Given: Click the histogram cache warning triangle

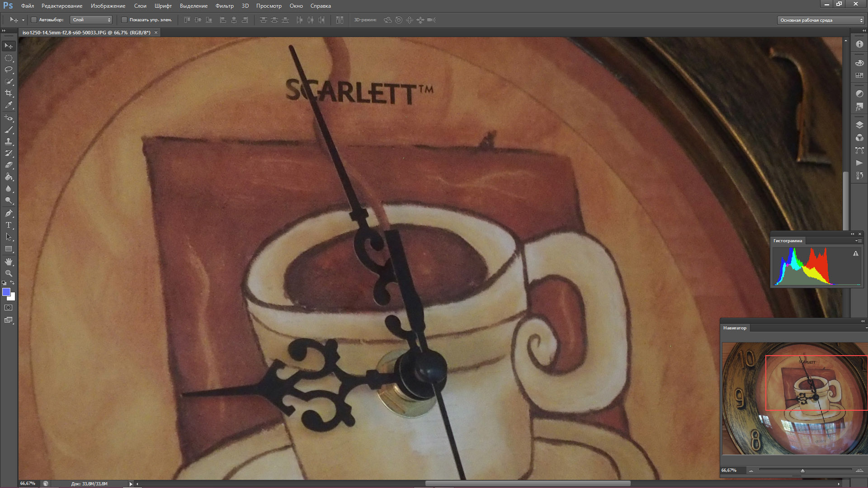Looking at the screenshot, I should pyautogui.click(x=855, y=254).
